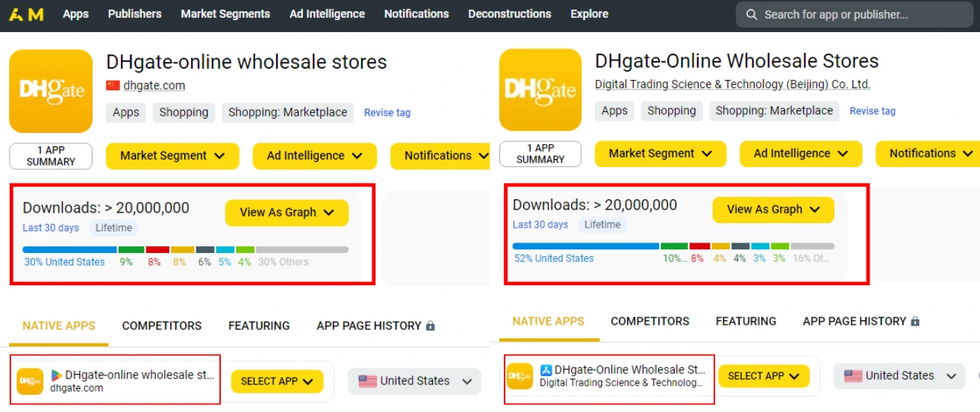980x412 pixels.
Task: Expand Ad Intelligence dropdown on the dhgate.com page
Action: 315,156
